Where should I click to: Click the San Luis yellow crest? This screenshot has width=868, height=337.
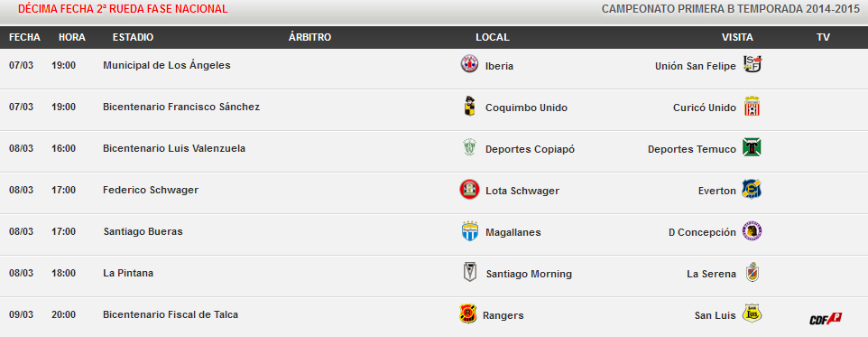(752, 314)
